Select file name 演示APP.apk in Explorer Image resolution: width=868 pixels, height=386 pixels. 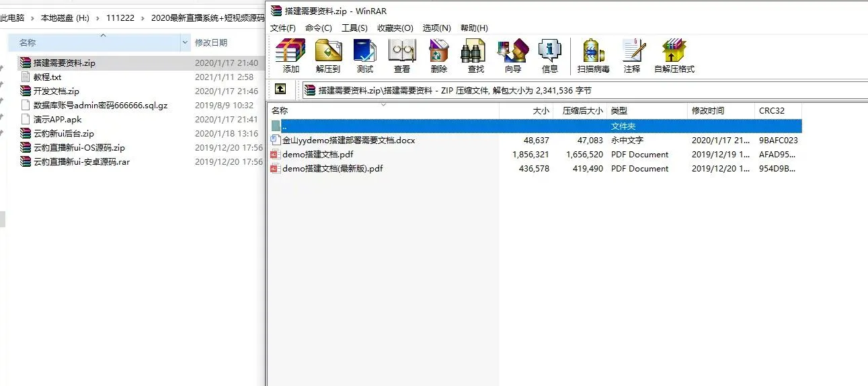[57, 119]
